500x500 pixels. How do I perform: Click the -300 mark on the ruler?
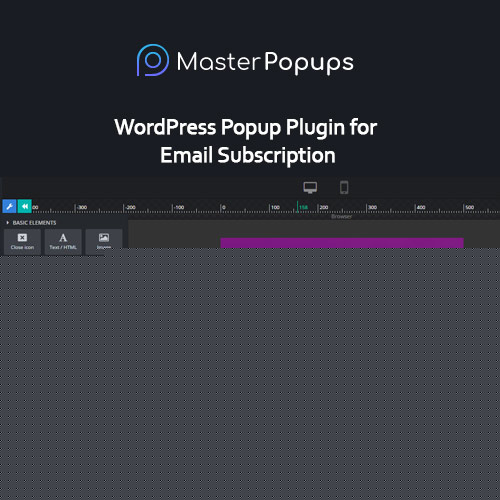tap(82, 207)
